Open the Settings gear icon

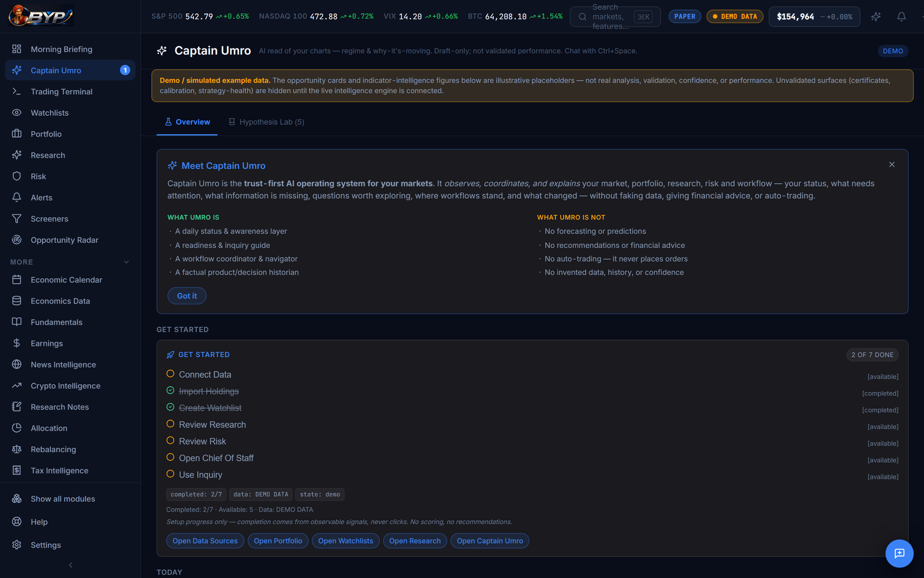click(17, 544)
